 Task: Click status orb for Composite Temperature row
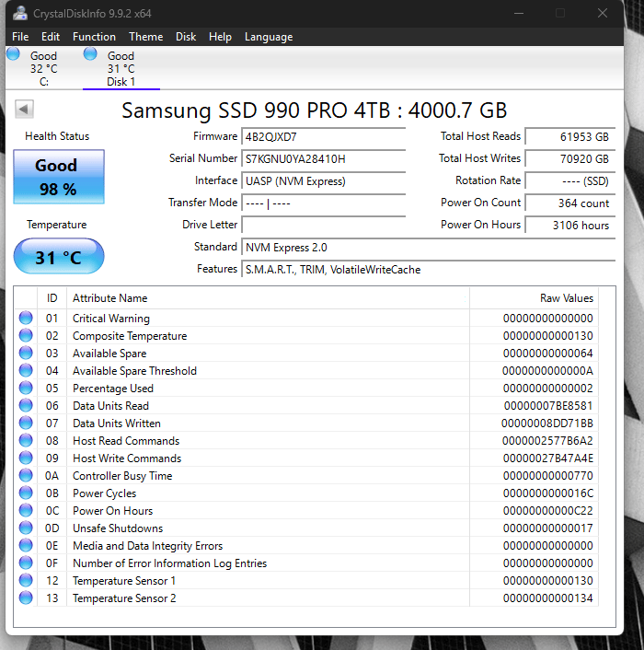tap(26, 335)
